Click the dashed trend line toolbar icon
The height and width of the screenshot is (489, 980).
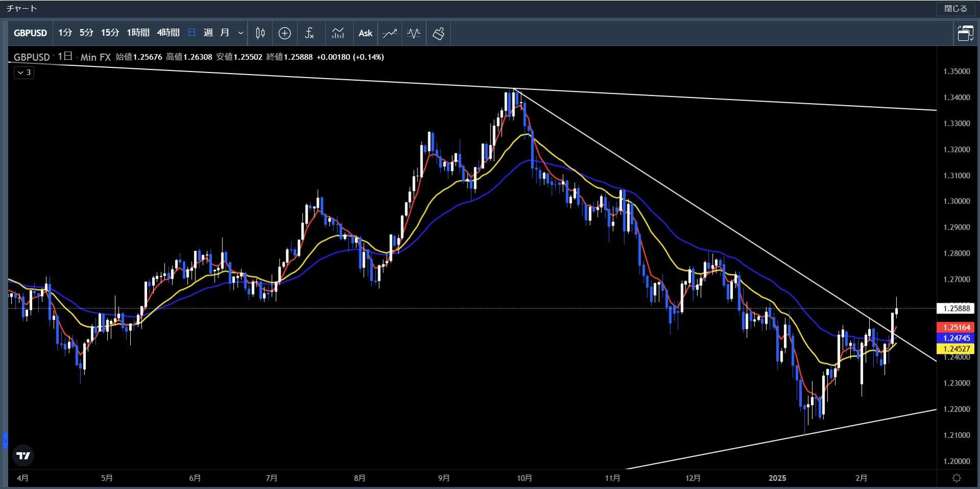pos(390,33)
